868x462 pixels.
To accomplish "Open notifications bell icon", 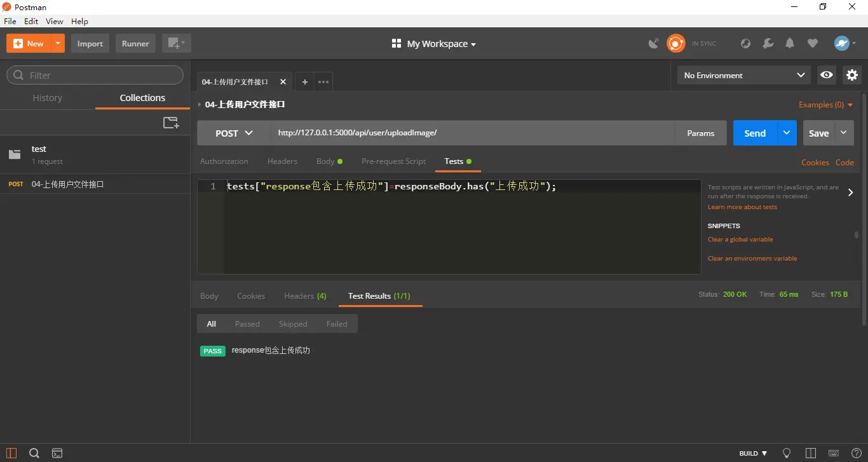I will (790, 43).
